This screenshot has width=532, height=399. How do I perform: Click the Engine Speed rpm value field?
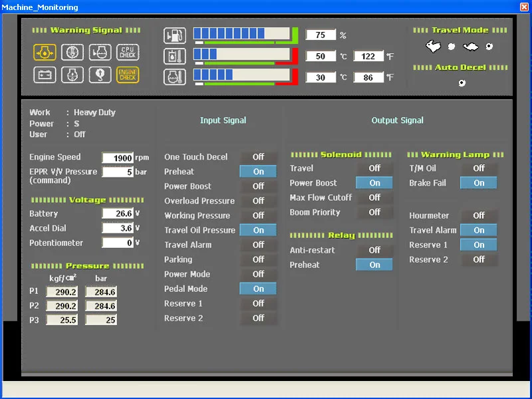tap(118, 158)
